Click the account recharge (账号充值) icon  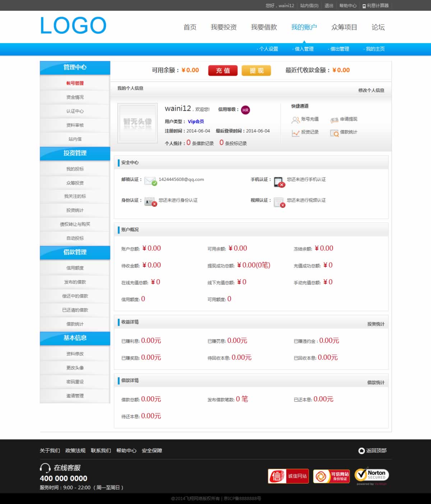(295, 120)
